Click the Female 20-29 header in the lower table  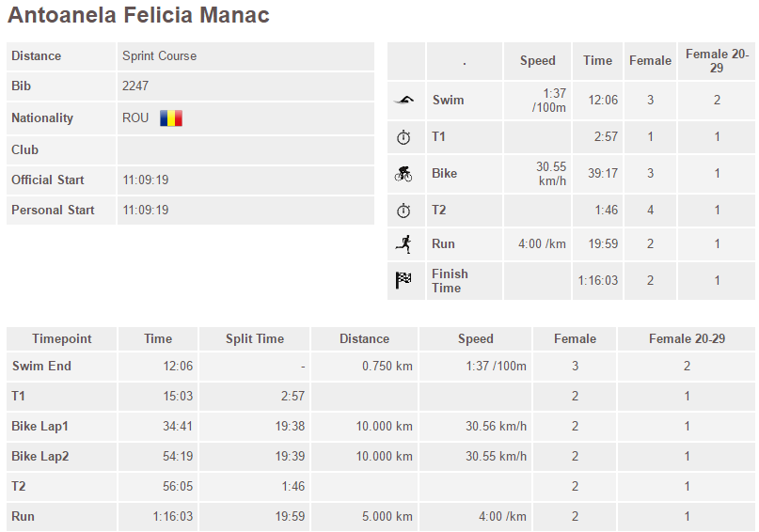(687, 338)
